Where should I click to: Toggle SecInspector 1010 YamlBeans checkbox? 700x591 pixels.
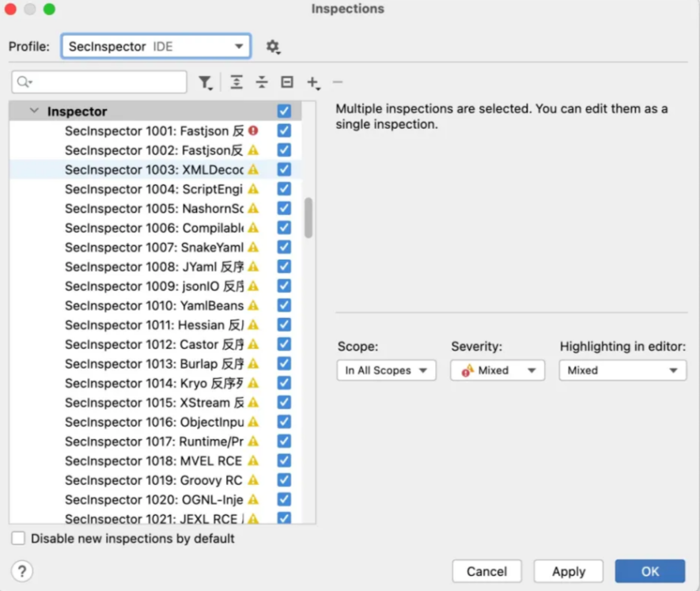[284, 305]
